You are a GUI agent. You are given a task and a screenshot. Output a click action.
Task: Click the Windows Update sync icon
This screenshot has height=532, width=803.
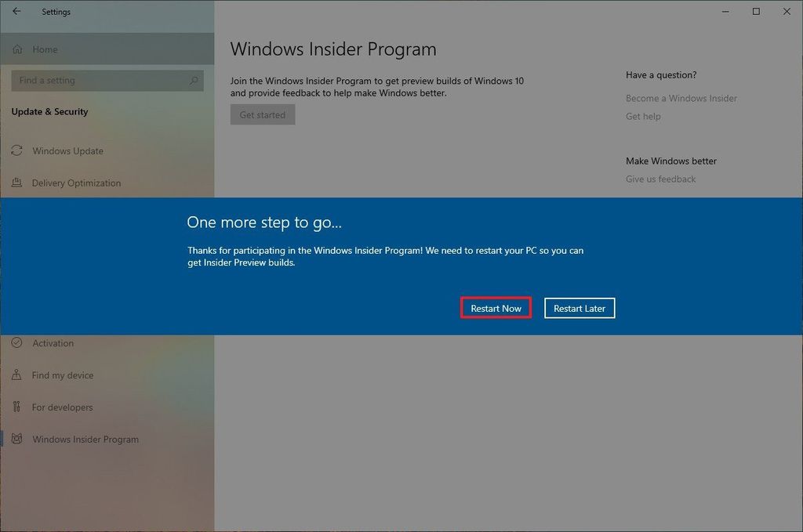17,150
